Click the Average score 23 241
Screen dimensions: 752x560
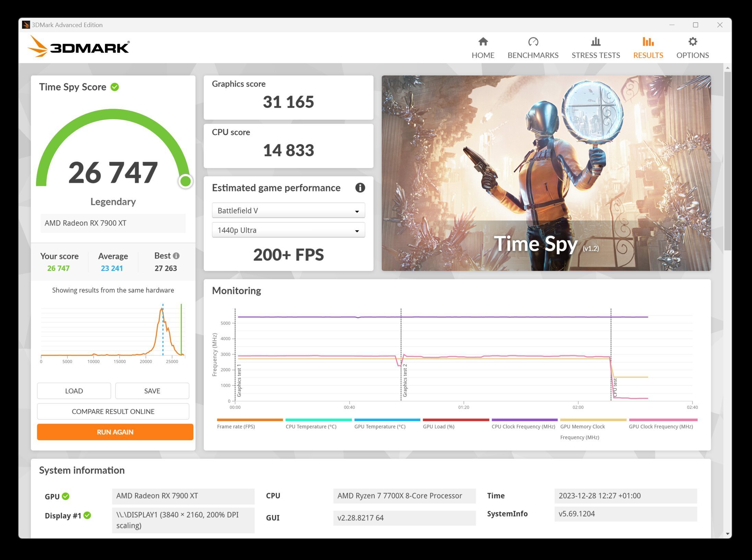click(x=112, y=268)
